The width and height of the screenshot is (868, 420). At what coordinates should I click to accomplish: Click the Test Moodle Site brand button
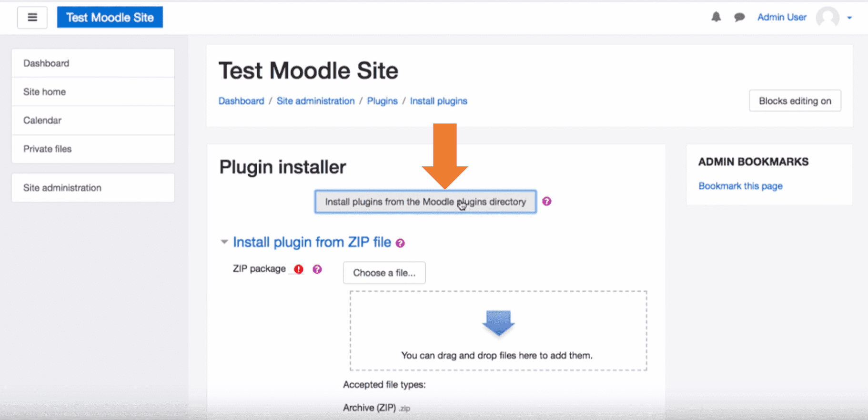point(110,17)
